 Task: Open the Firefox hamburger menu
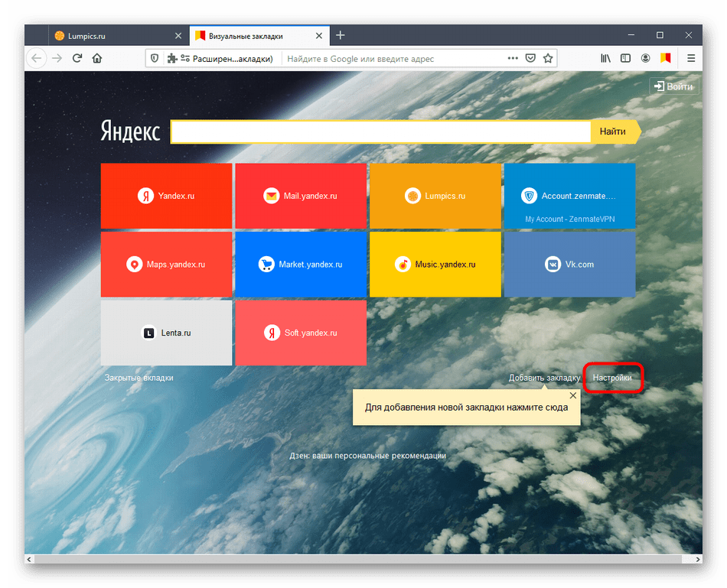point(691,58)
